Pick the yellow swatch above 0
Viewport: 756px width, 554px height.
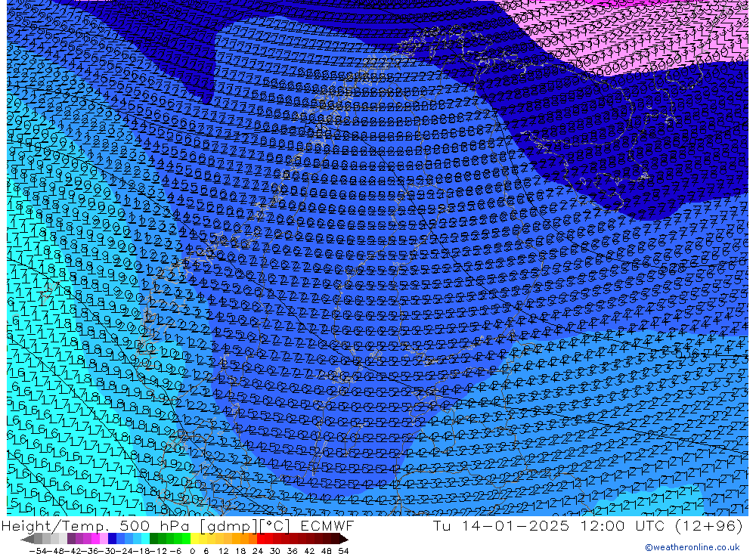click(x=194, y=539)
